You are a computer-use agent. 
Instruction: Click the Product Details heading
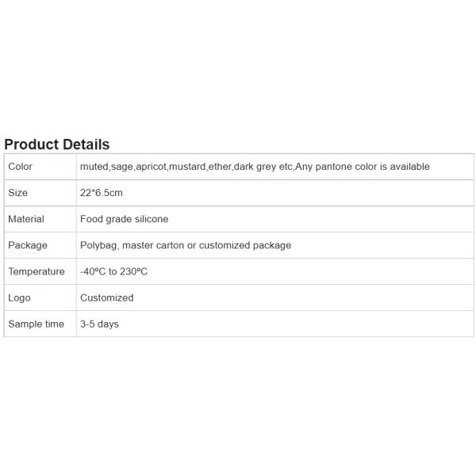[57, 144]
